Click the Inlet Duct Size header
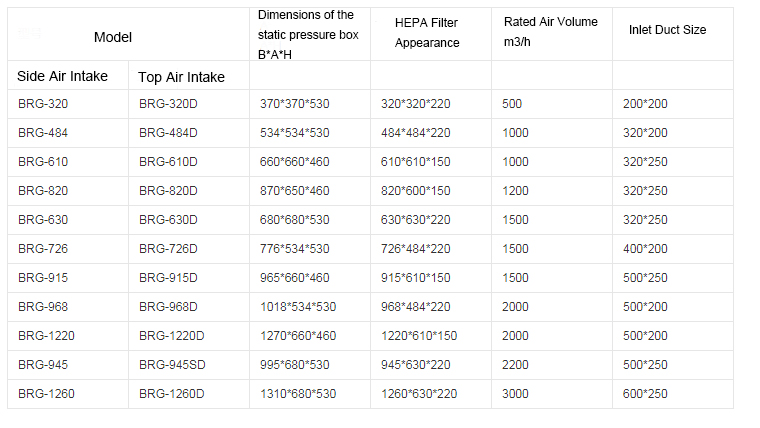The image size is (760, 428). (667, 30)
